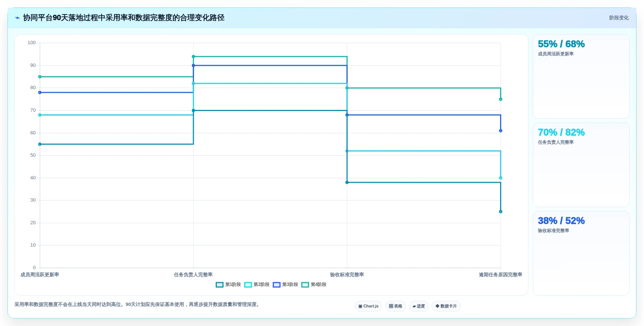Open the 55% / 68% stat card
This screenshot has width=644, height=326.
(x=581, y=76)
